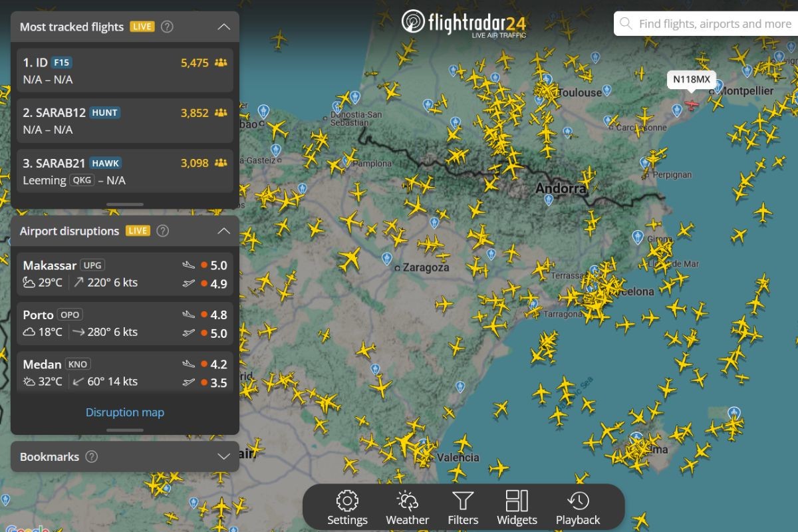Open the Filters funnel tool
This screenshot has height=532, width=798.
click(x=463, y=509)
